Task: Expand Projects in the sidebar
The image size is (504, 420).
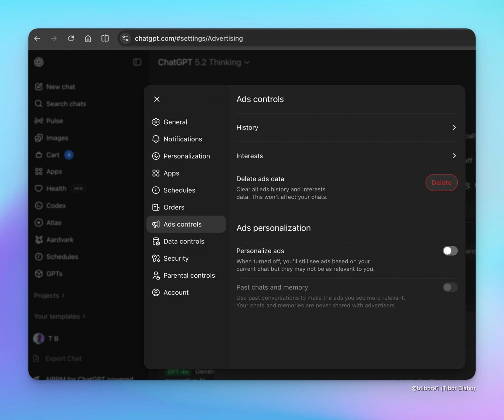Action: (x=49, y=296)
